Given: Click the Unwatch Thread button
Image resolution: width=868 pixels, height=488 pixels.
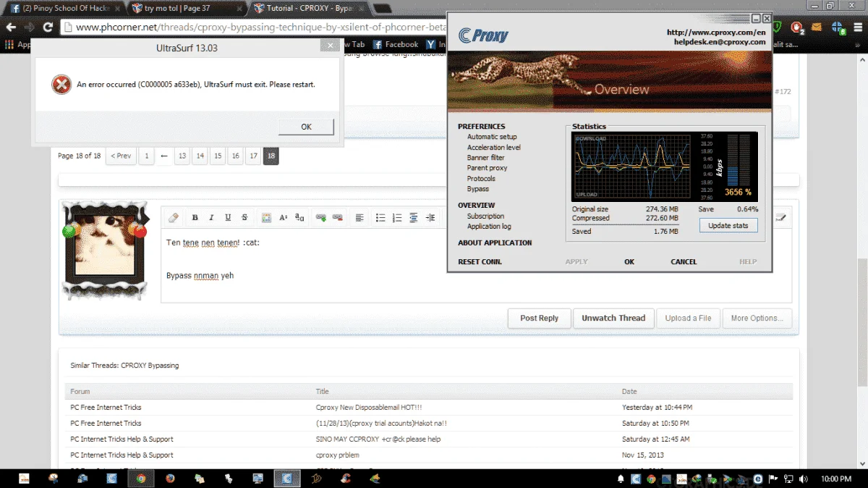Looking at the screenshot, I should (x=613, y=318).
